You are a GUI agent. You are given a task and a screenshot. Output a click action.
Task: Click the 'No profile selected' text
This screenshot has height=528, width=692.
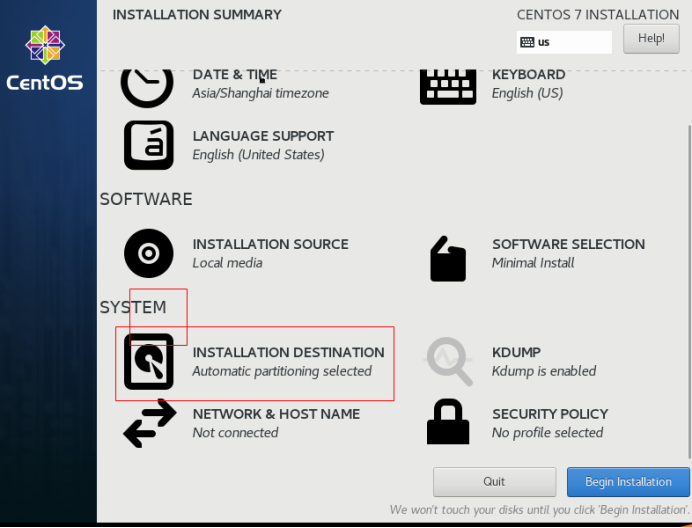click(x=547, y=433)
